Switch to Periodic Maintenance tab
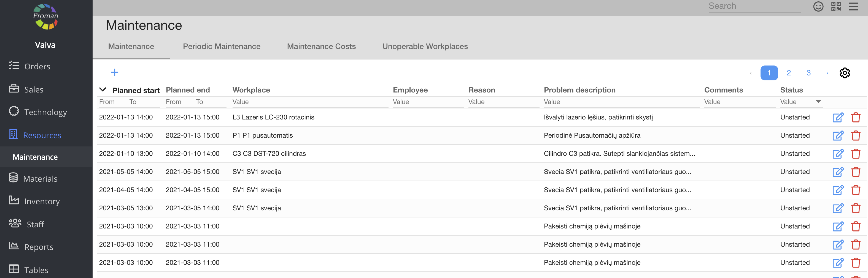Viewport: 868px width, 278px height. (221, 47)
